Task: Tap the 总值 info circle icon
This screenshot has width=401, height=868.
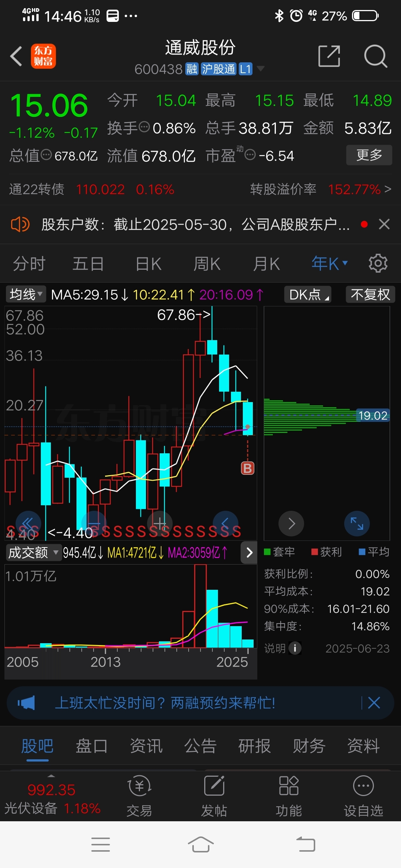Action: (46, 155)
